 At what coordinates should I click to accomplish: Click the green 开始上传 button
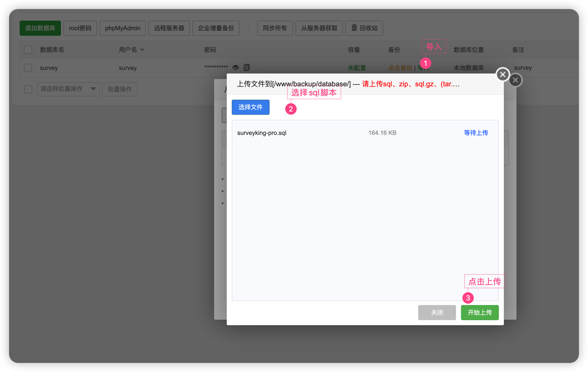(x=479, y=312)
